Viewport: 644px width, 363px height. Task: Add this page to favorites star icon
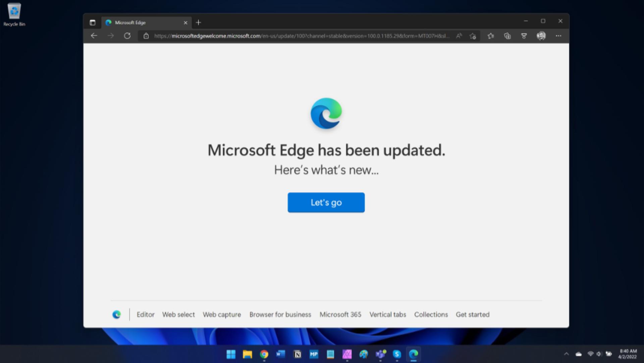[x=473, y=36]
